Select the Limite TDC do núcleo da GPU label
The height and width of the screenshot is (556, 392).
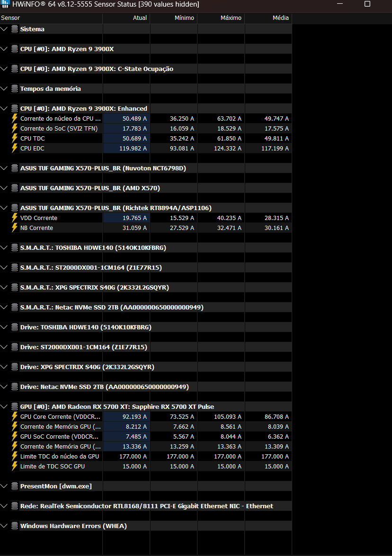coord(60,456)
